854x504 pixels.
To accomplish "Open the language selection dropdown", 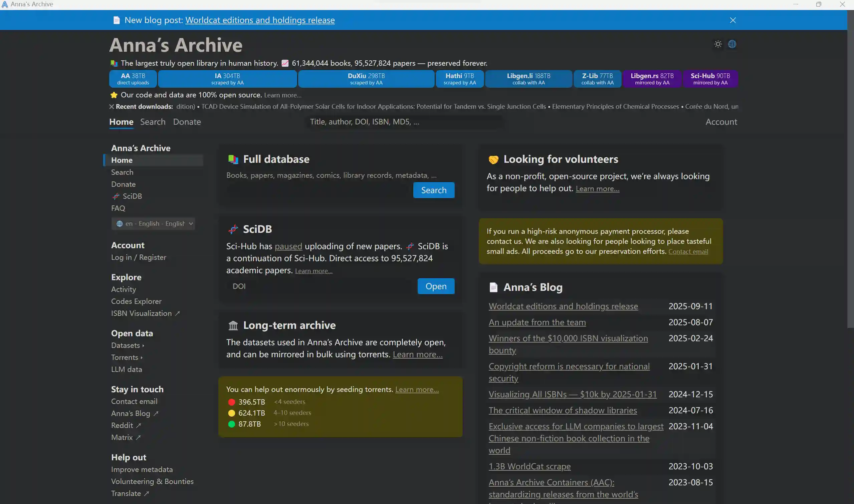I will point(153,224).
